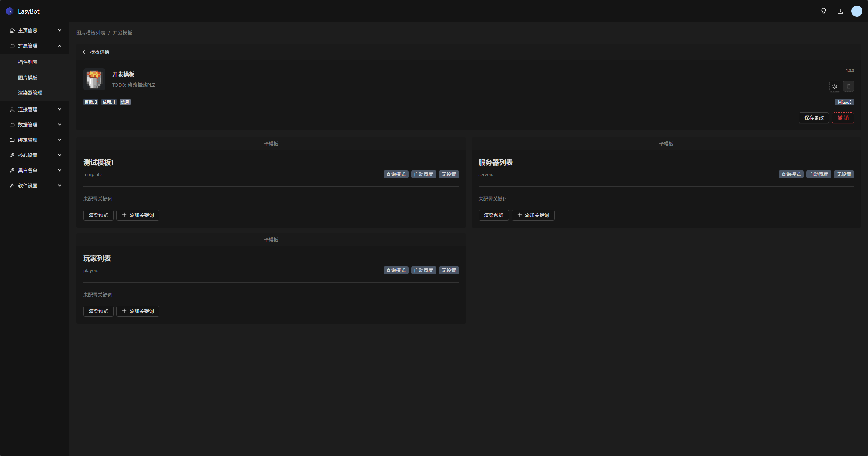Click the 开发模板 bucket thumbnail image
This screenshot has height=456, width=868.
tap(94, 79)
